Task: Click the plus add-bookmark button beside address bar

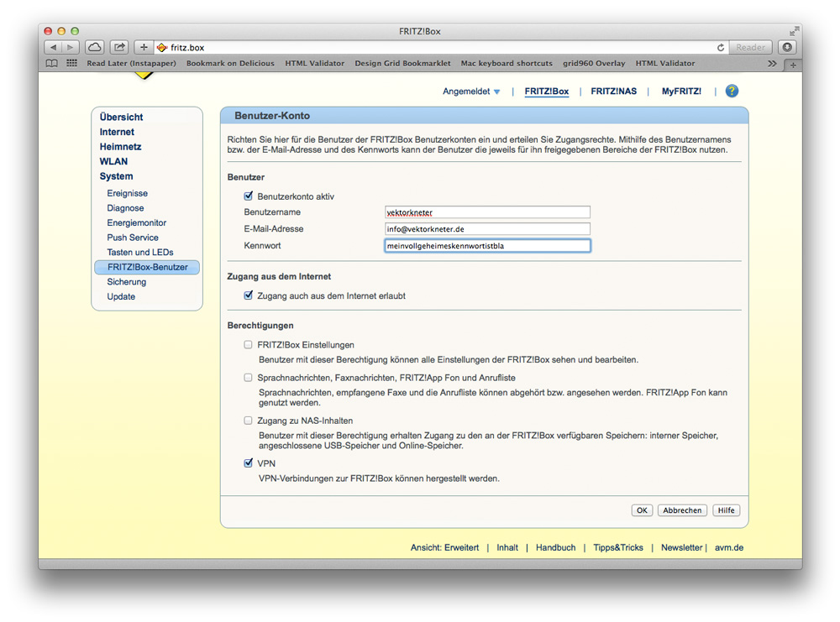Action: [x=144, y=47]
